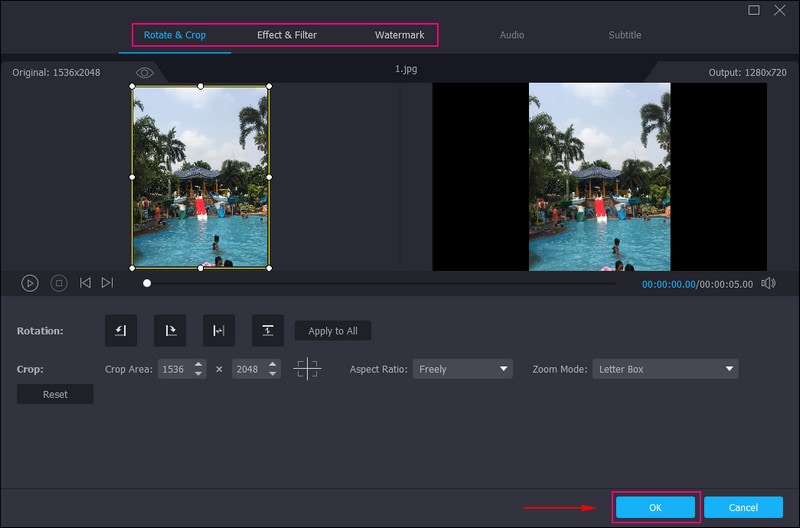
Task: Stop the preview playback
Action: pyautogui.click(x=59, y=283)
